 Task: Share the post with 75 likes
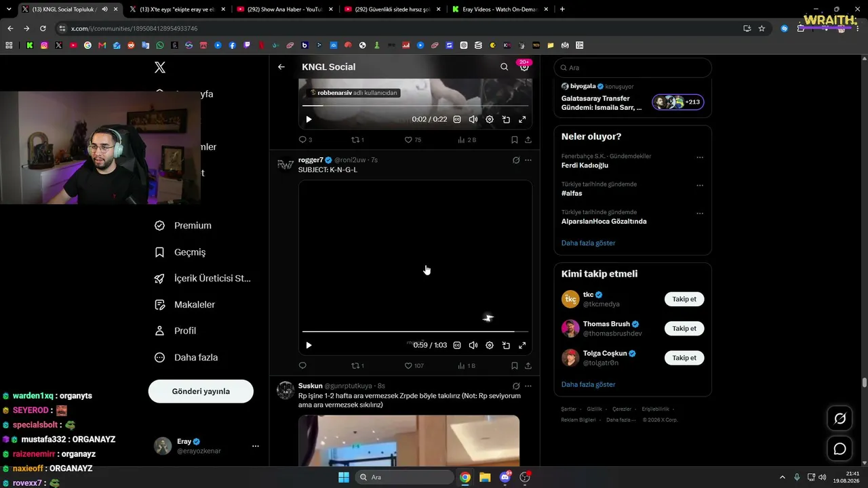click(528, 140)
